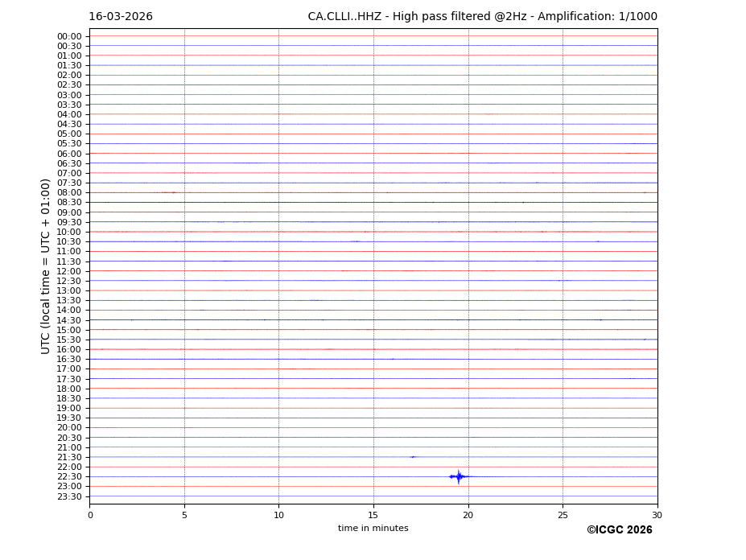Click the 30 tick on the minutes axis
Image resolution: width=746 pixels, height=560 pixels.
coord(657,515)
